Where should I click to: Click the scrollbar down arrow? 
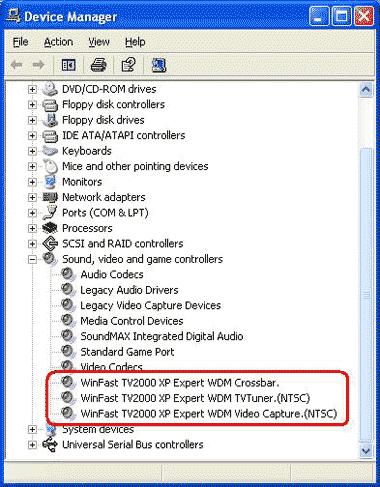[366, 451]
